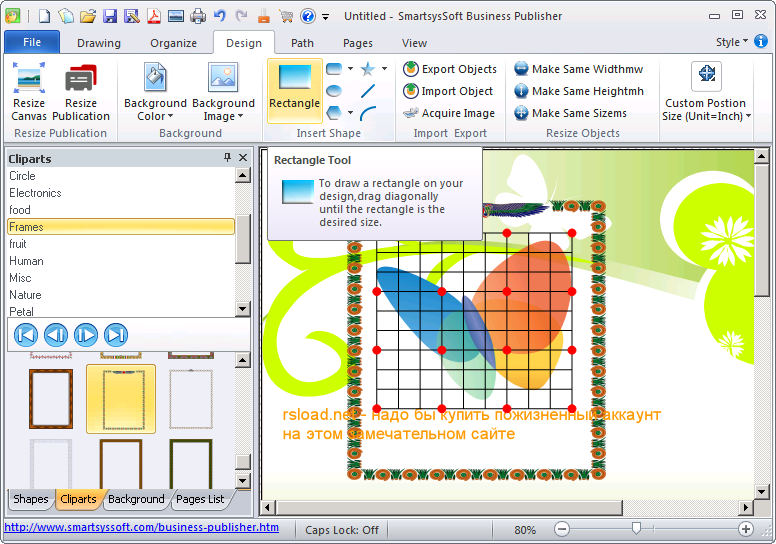Undo the last action

coord(220,16)
